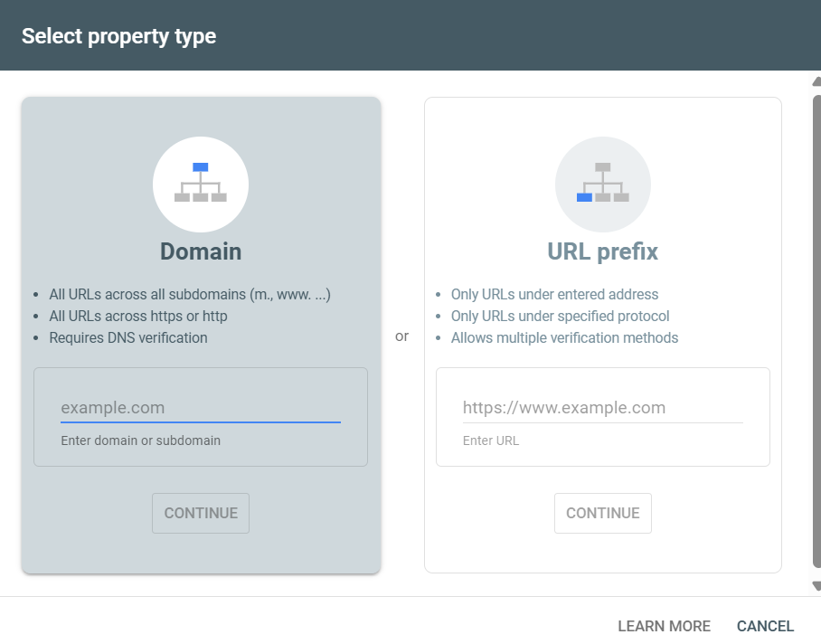Click the Domain property sitemap icon
821x644 pixels.
point(200,185)
